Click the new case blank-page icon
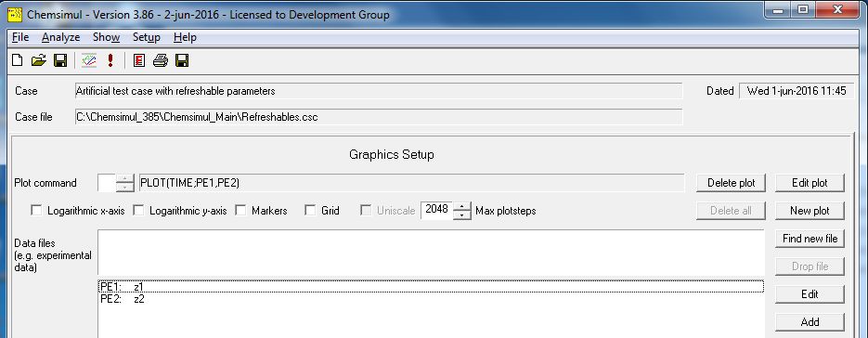This screenshot has width=868, height=338. 17,60
